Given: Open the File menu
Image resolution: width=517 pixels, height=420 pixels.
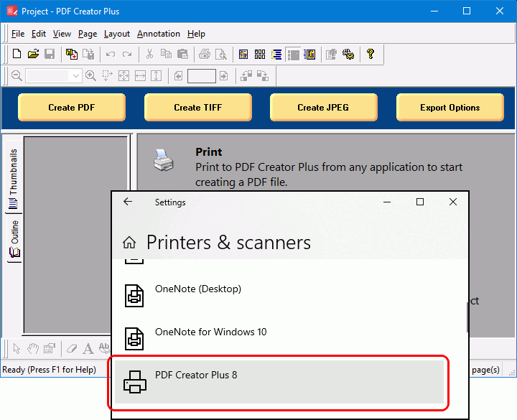Looking at the screenshot, I should pyautogui.click(x=18, y=34).
